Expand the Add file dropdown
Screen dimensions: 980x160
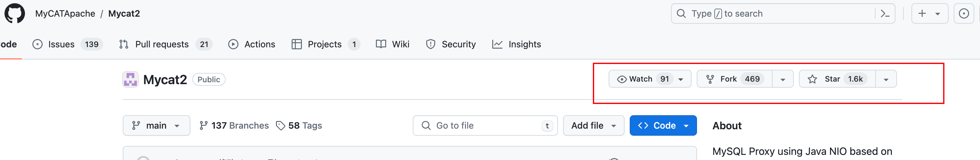pyautogui.click(x=594, y=125)
